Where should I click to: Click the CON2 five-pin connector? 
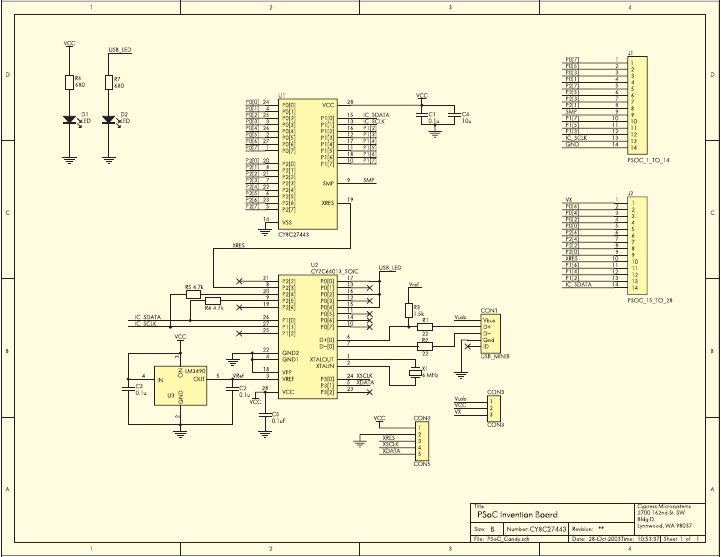point(423,441)
